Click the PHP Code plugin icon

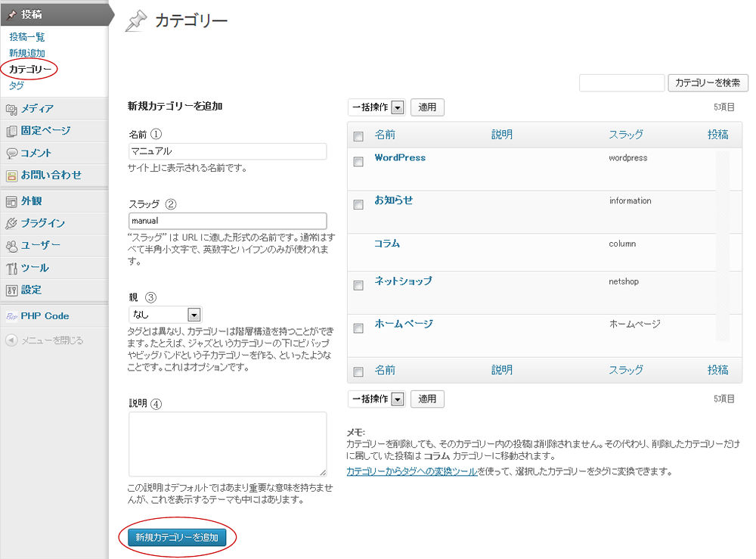coord(11,316)
